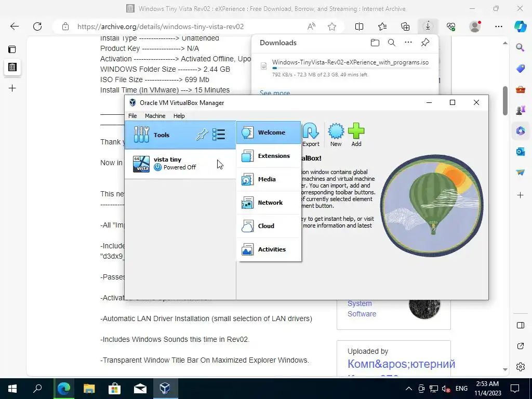Image resolution: width=532 pixels, height=399 pixels.
Task: Open the Windows Start menu
Action: pos(12,389)
